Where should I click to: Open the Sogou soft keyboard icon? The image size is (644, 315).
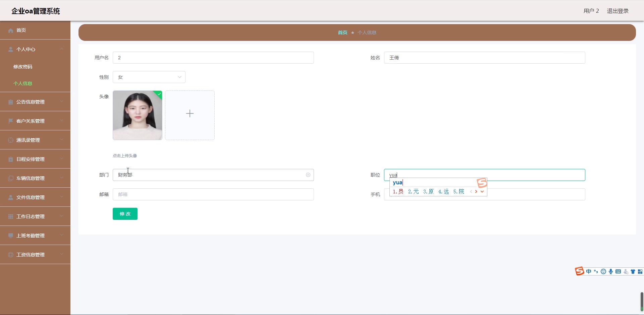[618, 272]
